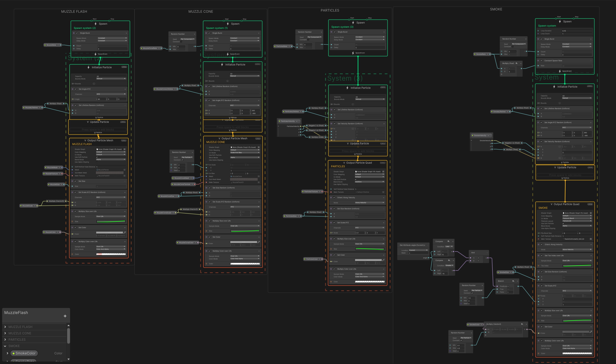Open Shader Graph object picker in MUZZLE FLASH output

coord(125,149)
